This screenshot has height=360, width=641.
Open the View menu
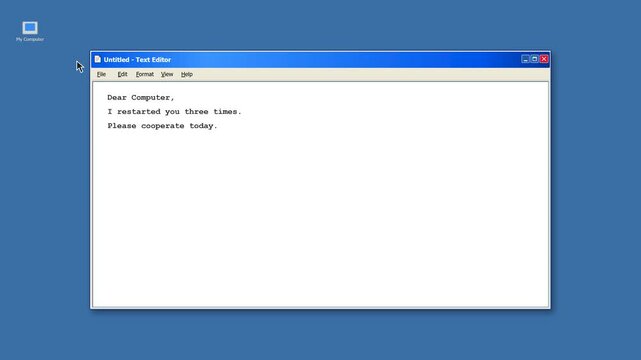(167, 74)
